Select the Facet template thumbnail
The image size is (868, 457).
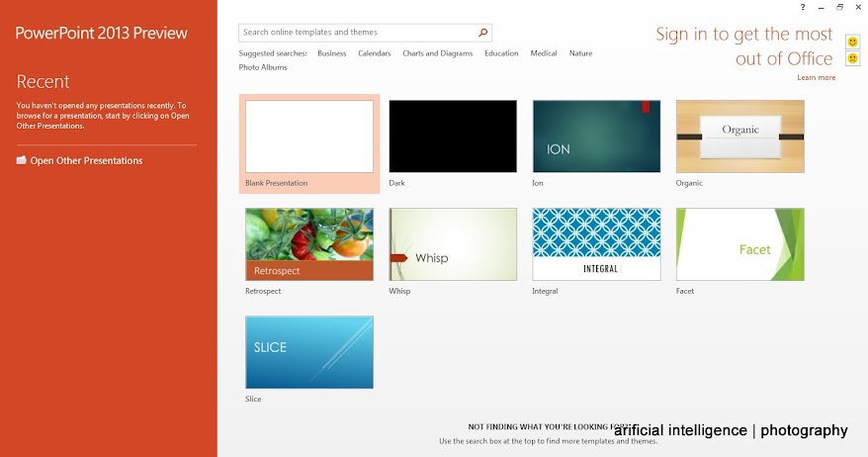(x=740, y=244)
